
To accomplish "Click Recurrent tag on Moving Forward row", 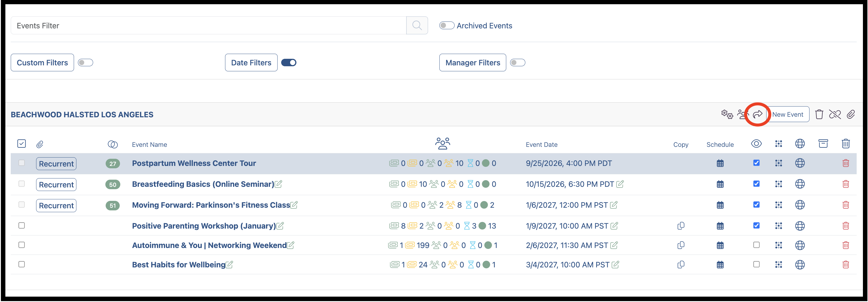I will [x=56, y=205].
